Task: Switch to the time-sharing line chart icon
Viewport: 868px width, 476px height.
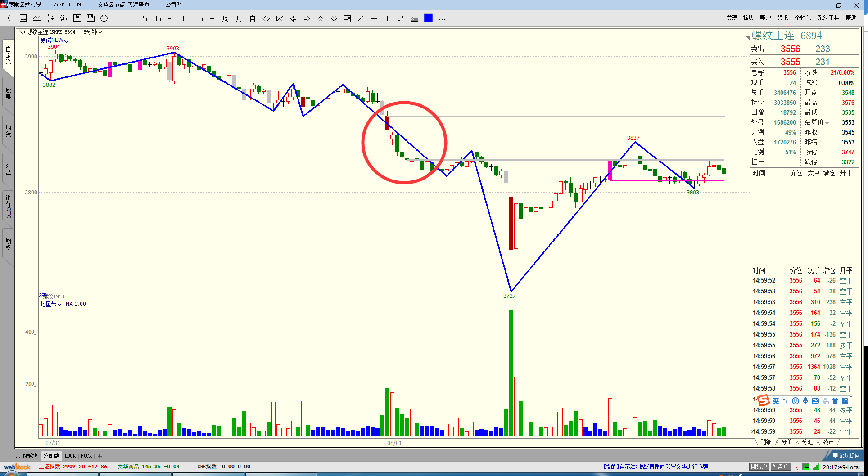Action: (x=37, y=18)
